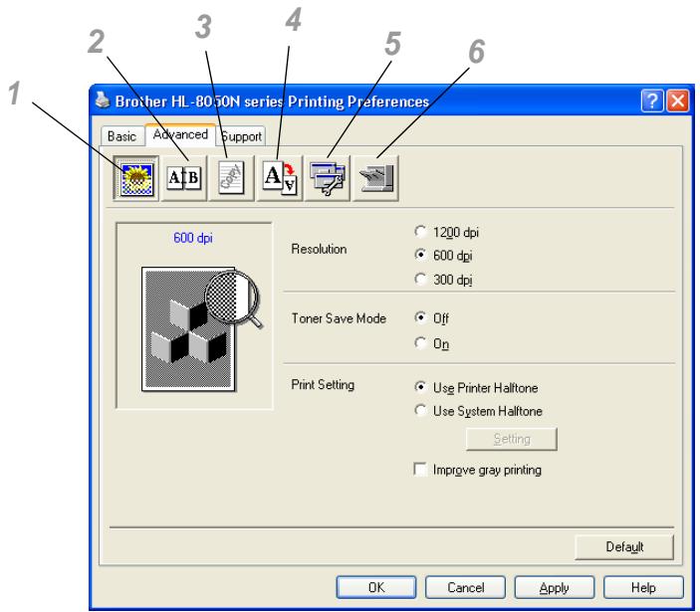Image resolution: width=700 pixels, height=612 pixels.
Task: Close the Printing Preferences window
Action: [x=678, y=101]
